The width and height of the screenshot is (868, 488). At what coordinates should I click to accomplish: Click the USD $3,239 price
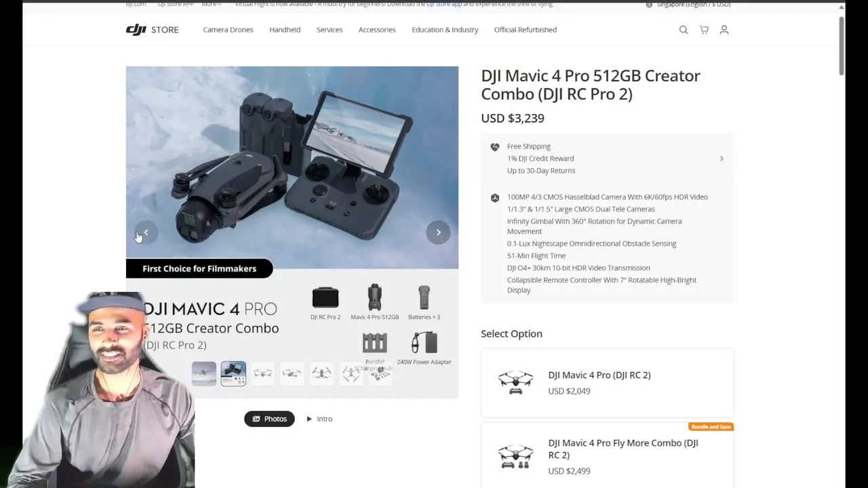coord(513,118)
